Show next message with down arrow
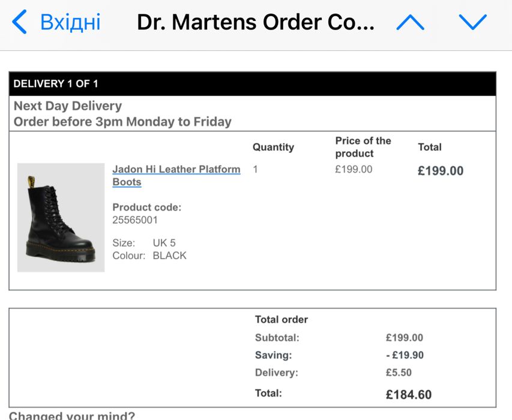The height and width of the screenshot is (420, 512). [472, 23]
